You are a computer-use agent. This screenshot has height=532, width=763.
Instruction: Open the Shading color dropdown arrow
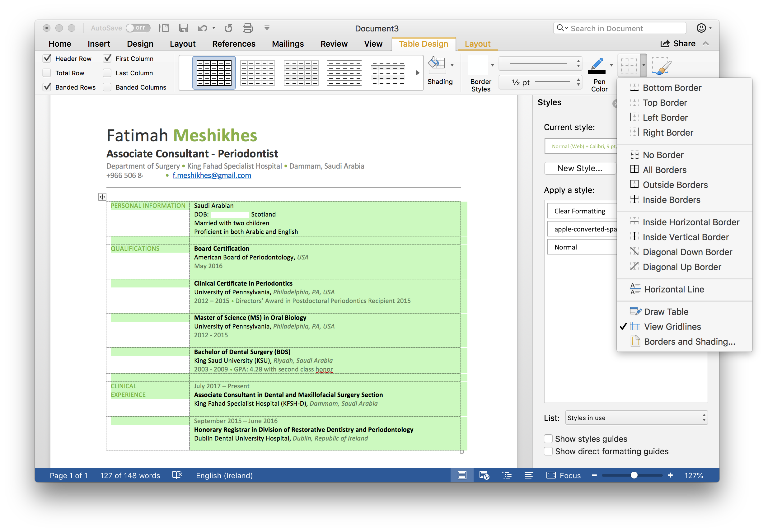[452, 65]
